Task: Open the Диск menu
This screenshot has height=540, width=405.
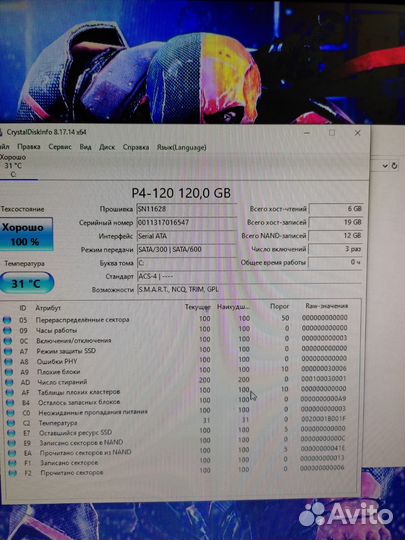Action: pyautogui.click(x=107, y=147)
